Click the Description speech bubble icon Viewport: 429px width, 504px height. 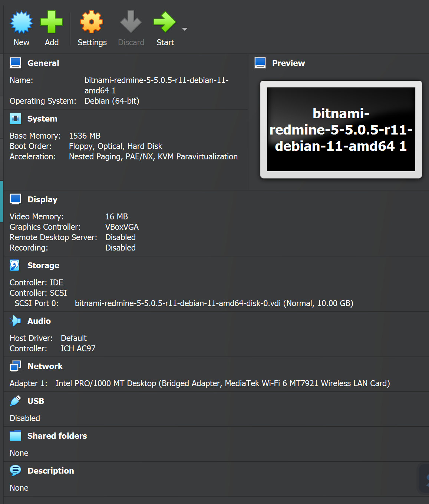click(15, 470)
